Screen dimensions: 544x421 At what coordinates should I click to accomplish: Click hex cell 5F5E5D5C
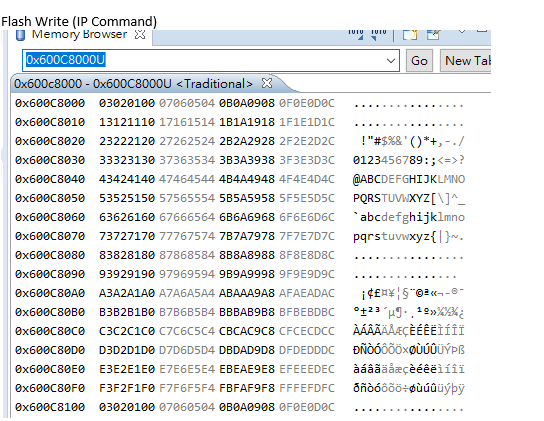click(x=307, y=198)
